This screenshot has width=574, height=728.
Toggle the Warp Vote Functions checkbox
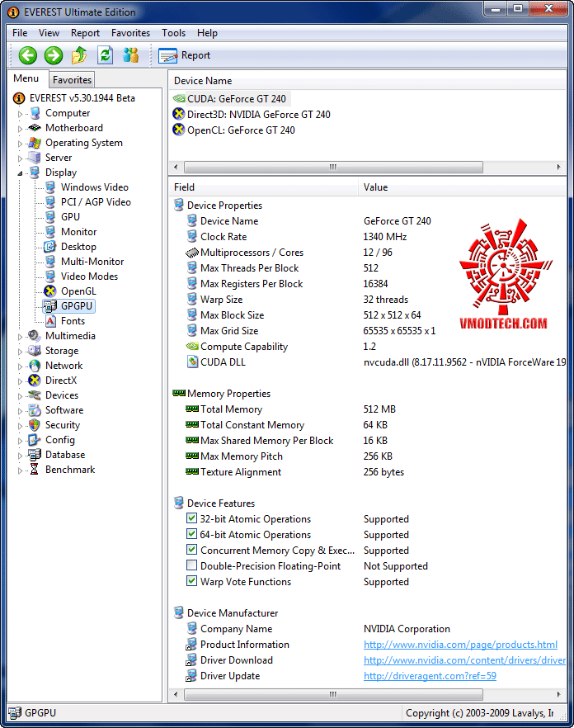pyautogui.click(x=191, y=581)
